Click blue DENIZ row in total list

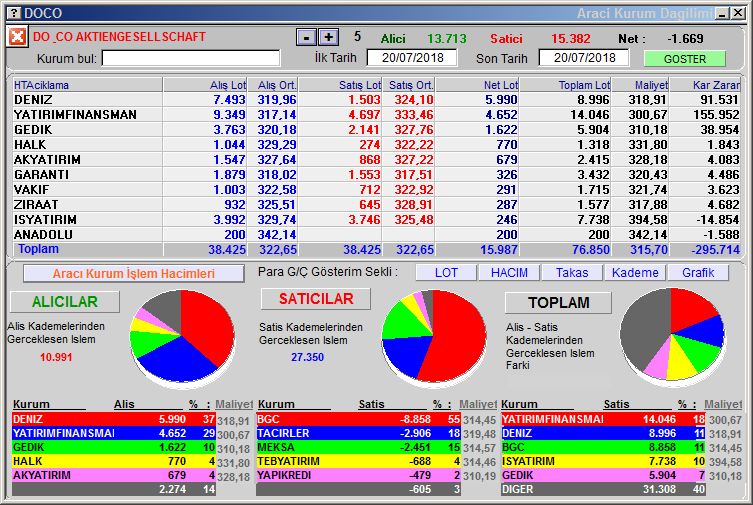coord(603,433)
